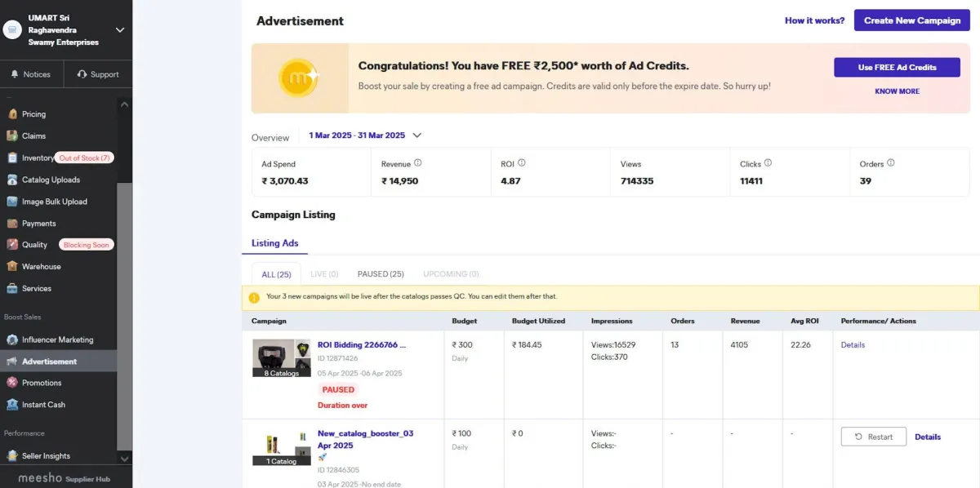This screenshot has width=980, height=488.
Task: Click the ROI info tooltip icon
Action: [x=522, y=163]
